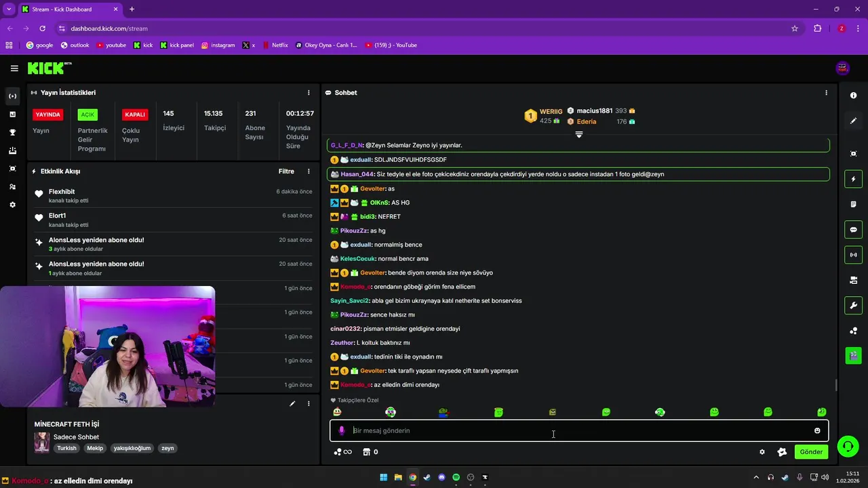Click the chat identity badge icon beside Gönder

pyautogui.click(x=782, y=452)
